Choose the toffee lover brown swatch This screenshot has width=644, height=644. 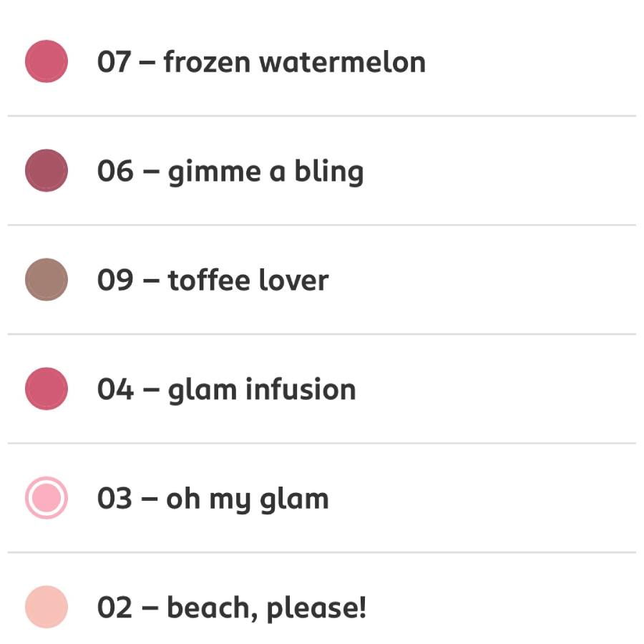tap(47, 280)
